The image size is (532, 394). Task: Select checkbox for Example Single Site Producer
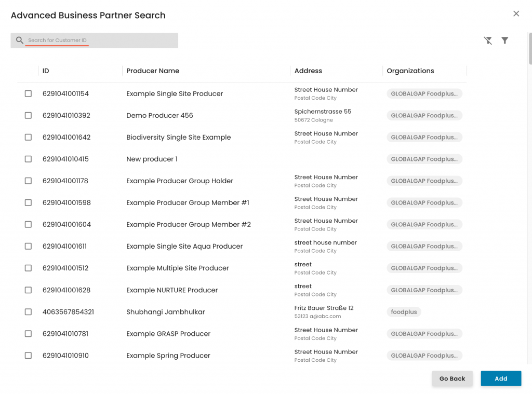tap(28, 94)
